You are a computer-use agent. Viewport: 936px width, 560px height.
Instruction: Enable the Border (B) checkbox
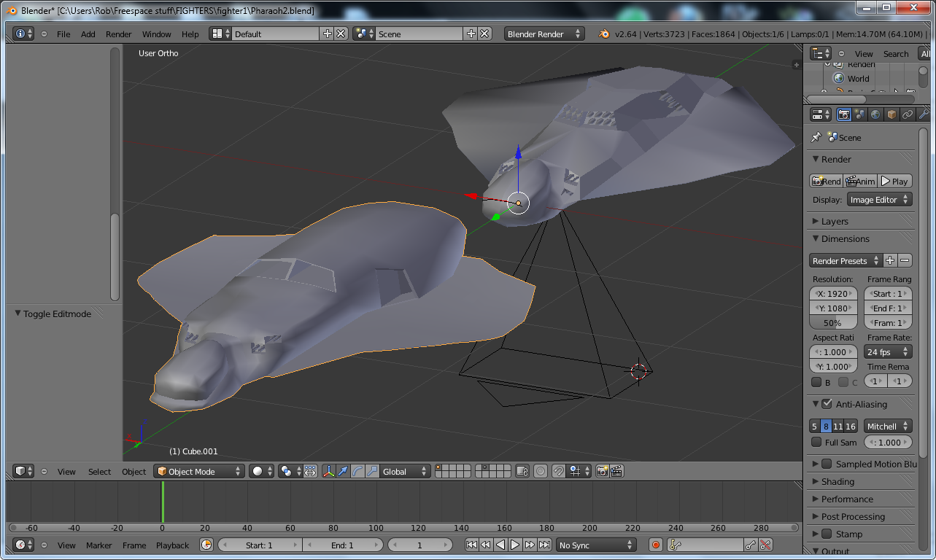(816, 382)
